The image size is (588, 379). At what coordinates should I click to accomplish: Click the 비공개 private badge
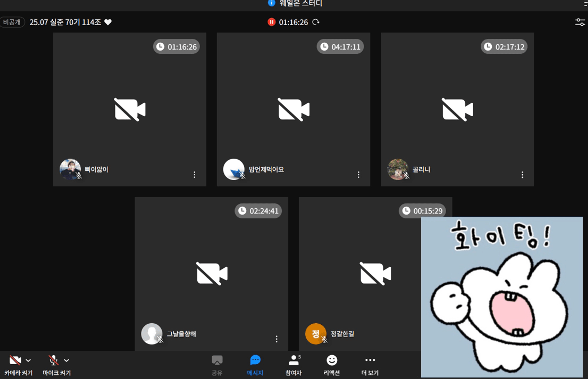(12, 22)
